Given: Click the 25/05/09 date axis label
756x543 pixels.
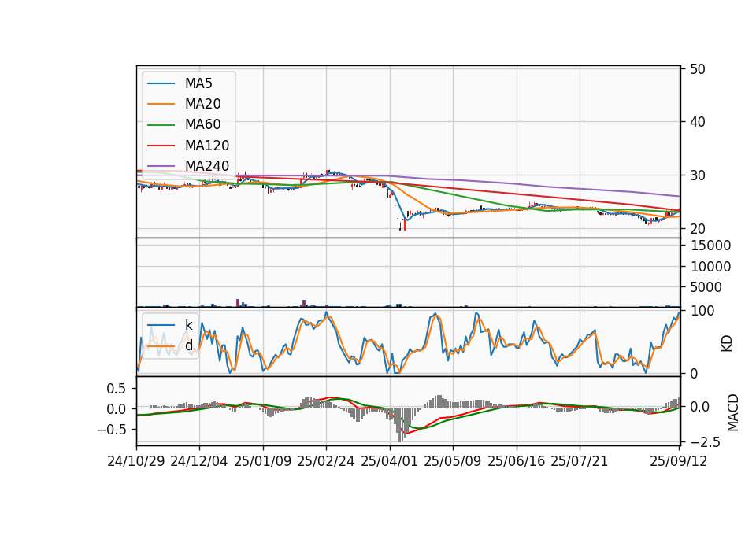Looking at the screenshot, I should coord(453,461).
